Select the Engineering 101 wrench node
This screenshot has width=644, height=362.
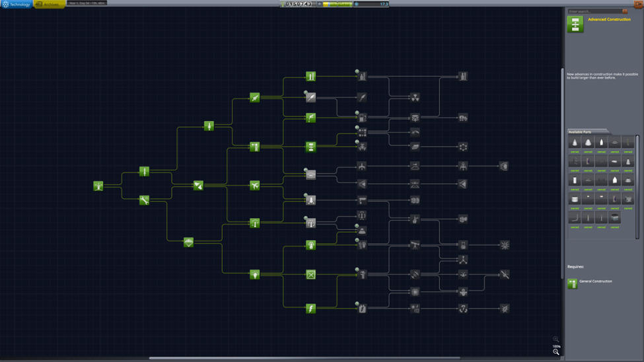click(144, 200)
